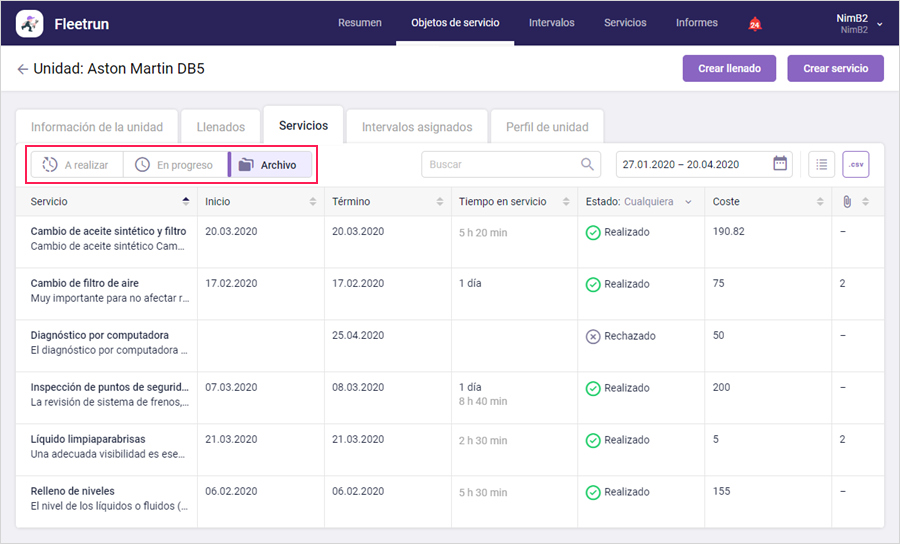Open the notifications bell icon
This screenshot has height=544, width=900.
tap(755, 24)
